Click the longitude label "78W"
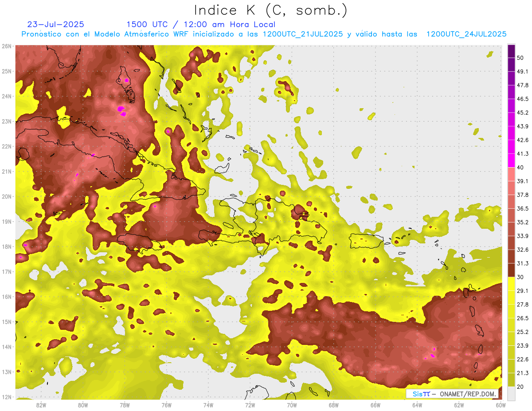 click(125, 405)
